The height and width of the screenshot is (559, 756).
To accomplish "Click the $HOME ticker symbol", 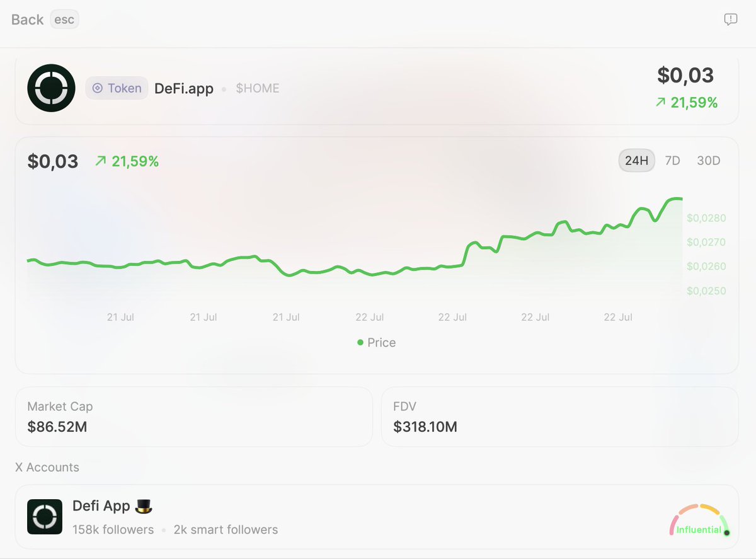I will coord(258,89).
